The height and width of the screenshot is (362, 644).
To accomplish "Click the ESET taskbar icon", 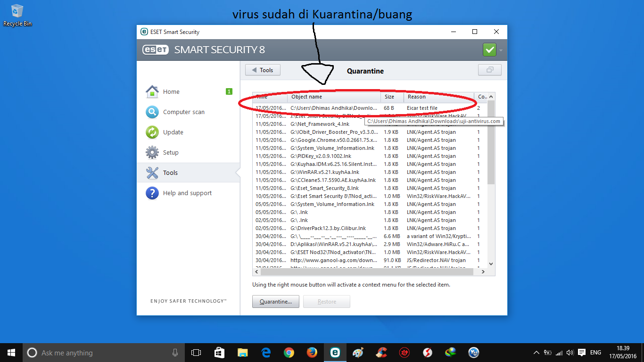I will 335,353.
